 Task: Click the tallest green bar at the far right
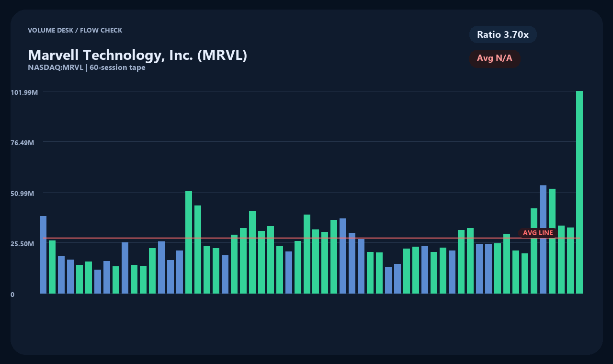(579, 192)
